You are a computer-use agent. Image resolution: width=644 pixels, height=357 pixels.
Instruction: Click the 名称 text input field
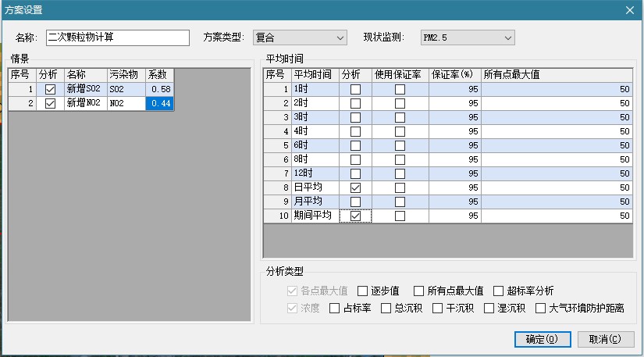(x=117, y=37)
